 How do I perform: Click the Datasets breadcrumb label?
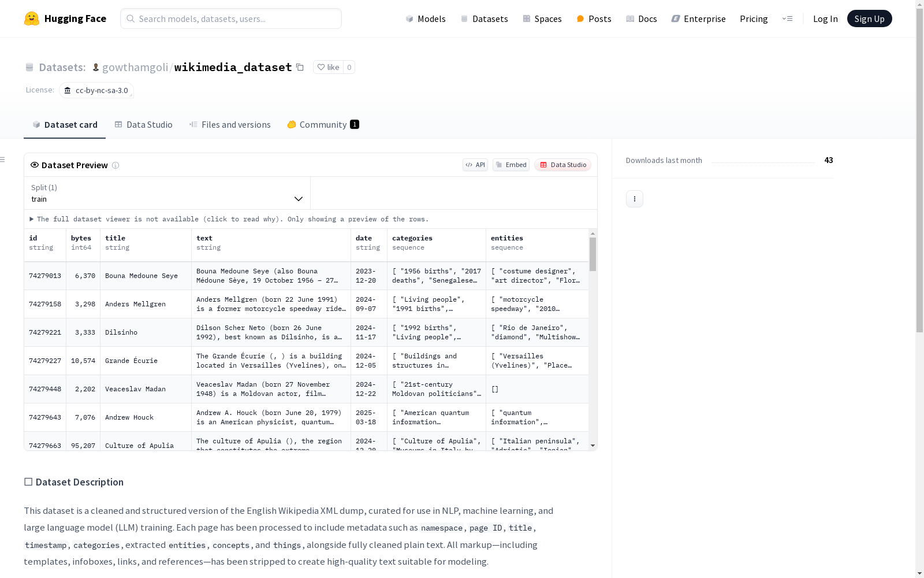pos(62,67)
